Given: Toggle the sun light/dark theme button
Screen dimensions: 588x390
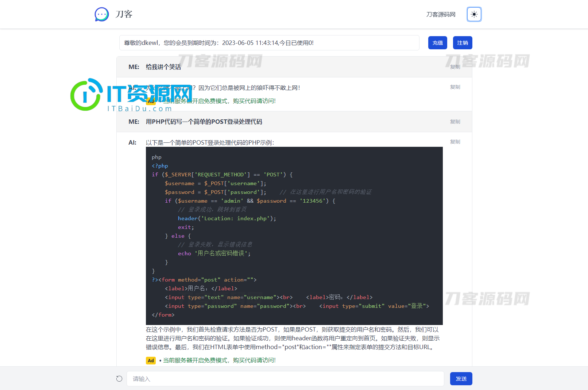Looking at the screenshot, I should (474, 14).
